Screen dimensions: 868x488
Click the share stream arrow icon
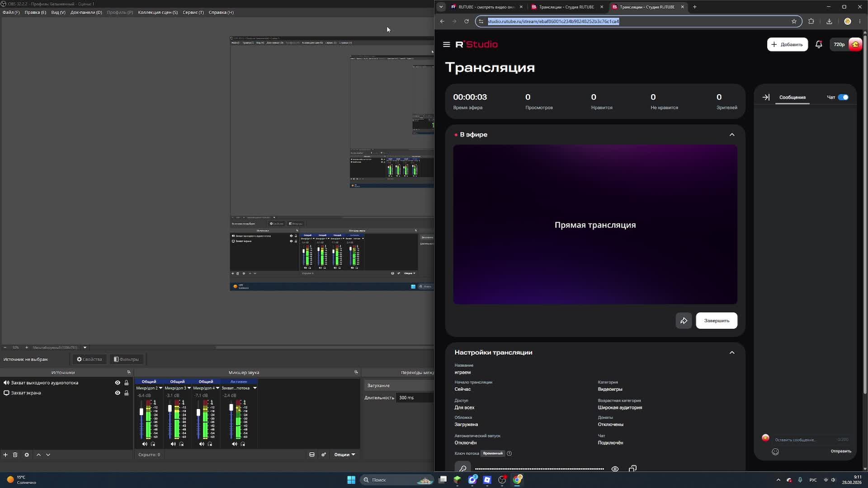684,321
